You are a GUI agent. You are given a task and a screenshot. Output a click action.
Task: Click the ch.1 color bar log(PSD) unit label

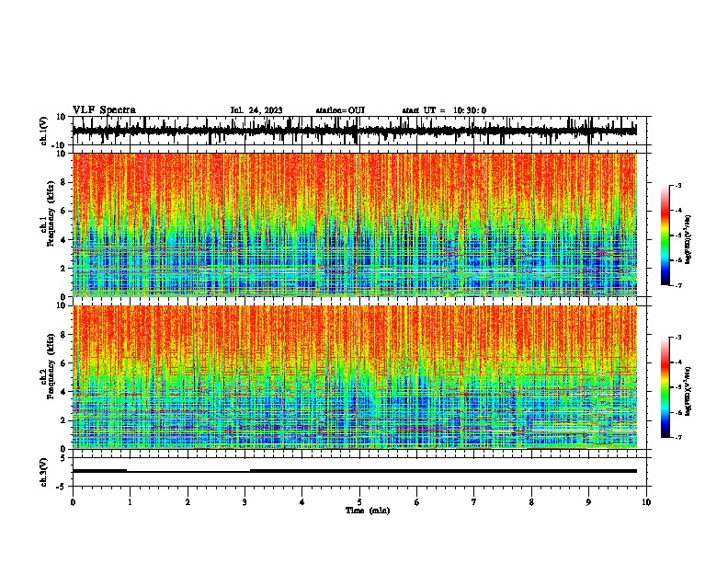pyautogui.click(x=688, y=240)
